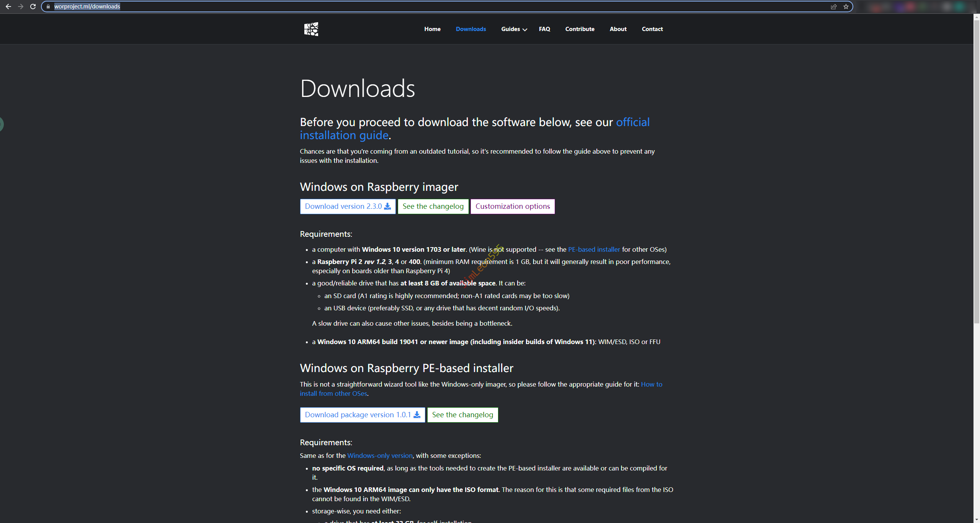
Task: Click the padlock site info icon
Action: (48, 7)
